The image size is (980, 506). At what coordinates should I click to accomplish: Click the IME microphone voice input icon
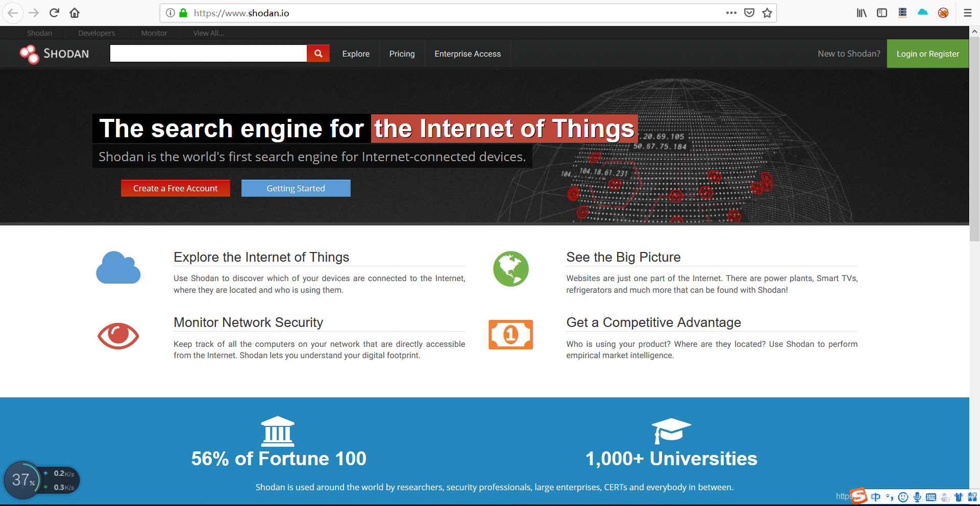917,497
